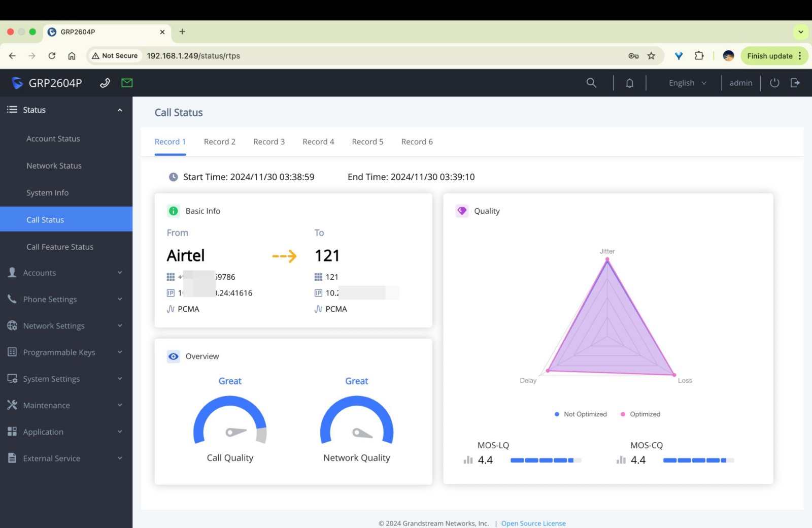Click the Call Quality gauge
812x528 pixels.
(230, 420)
